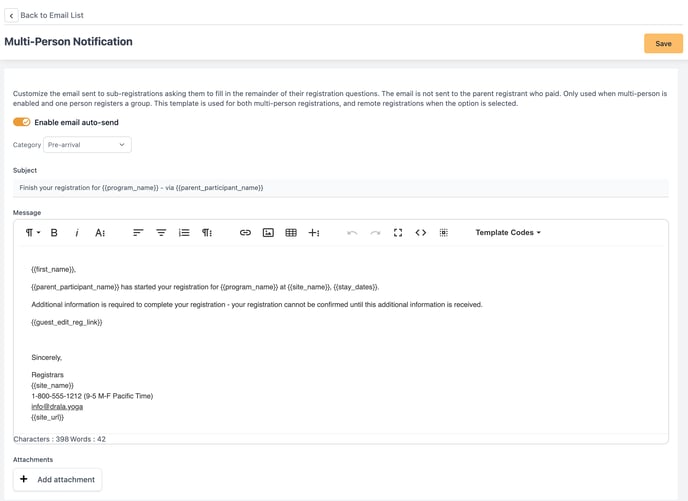Click the Subject input field
The width and height of the screenshot is (688, 501).
tap(340, 188)
